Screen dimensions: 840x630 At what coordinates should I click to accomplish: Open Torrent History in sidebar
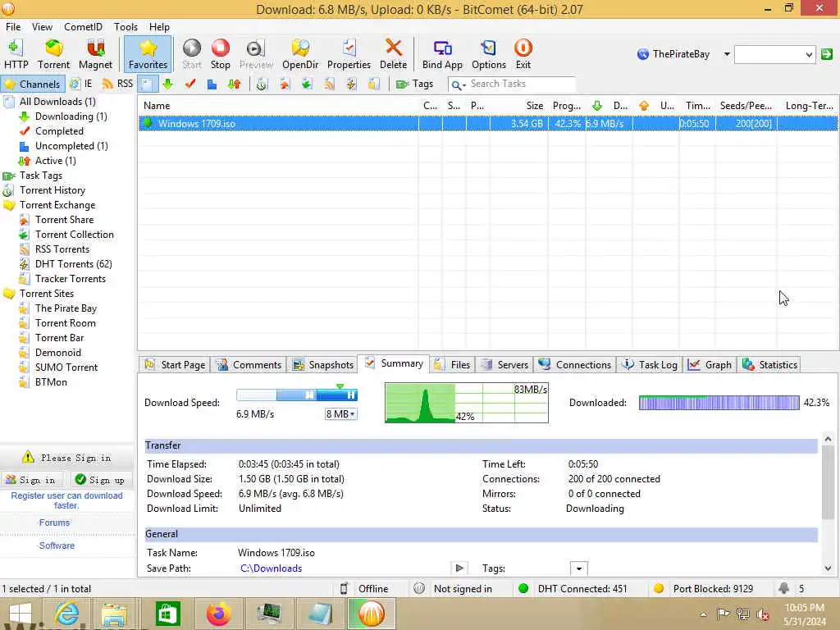[x=52, y=190]
